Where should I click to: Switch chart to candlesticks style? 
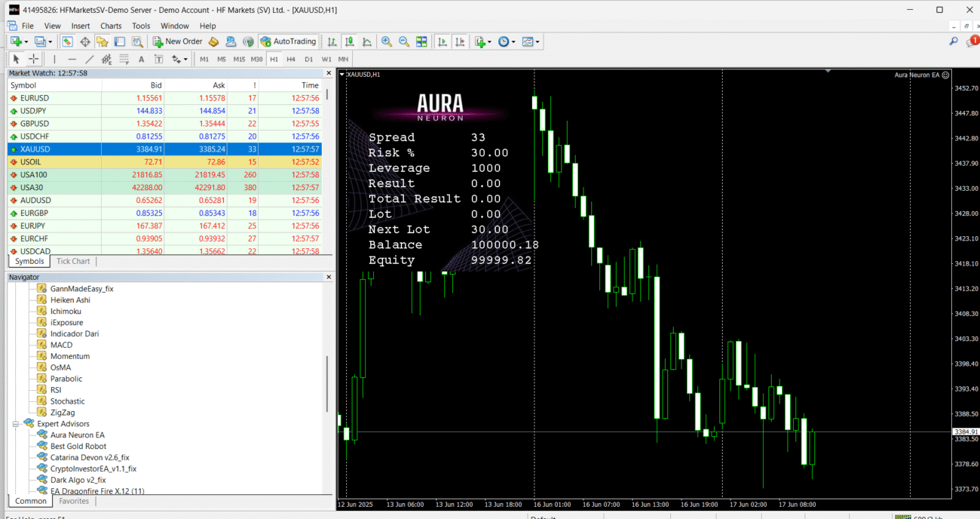tap(350, 41)
